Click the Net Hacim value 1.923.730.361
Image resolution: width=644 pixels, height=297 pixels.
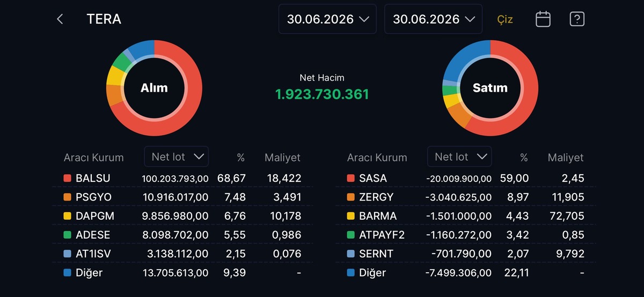(x=322, y=94)
